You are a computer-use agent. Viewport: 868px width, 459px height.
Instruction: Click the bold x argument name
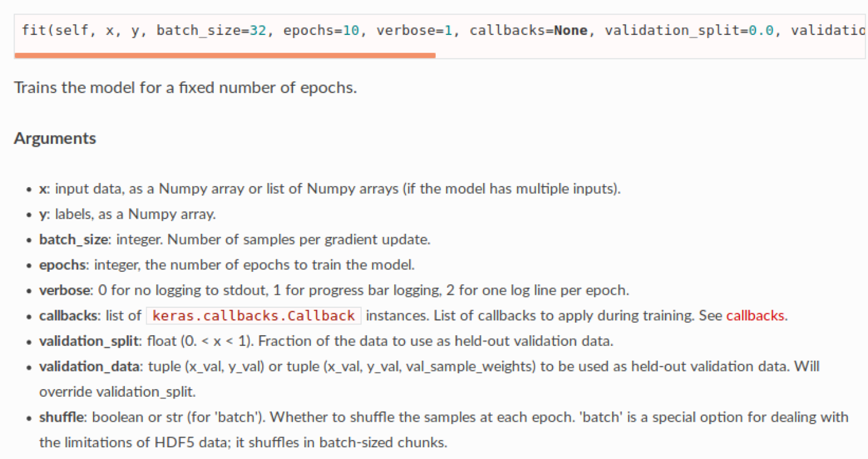pyautogui.click(x=43, y=190)
